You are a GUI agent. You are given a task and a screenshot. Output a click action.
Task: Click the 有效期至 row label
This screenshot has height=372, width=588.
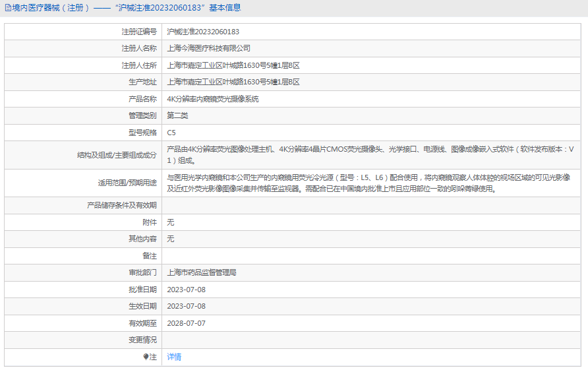142,323
